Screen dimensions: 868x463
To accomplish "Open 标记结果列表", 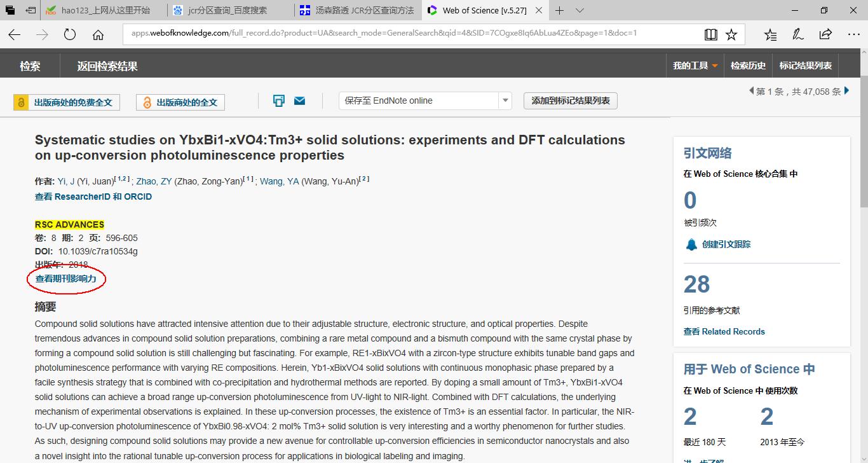I will pos(806,66).
